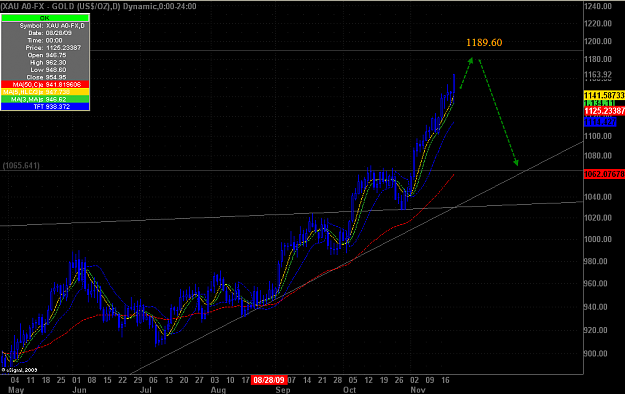The width and height of the screenshot is (625, 394).
Task: Click the green OK header in data box
Action: 45,18
